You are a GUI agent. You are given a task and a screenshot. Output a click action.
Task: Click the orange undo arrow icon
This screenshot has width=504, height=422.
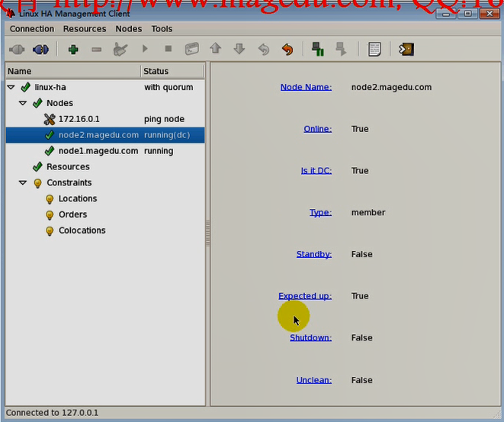(x=287, y=50)
